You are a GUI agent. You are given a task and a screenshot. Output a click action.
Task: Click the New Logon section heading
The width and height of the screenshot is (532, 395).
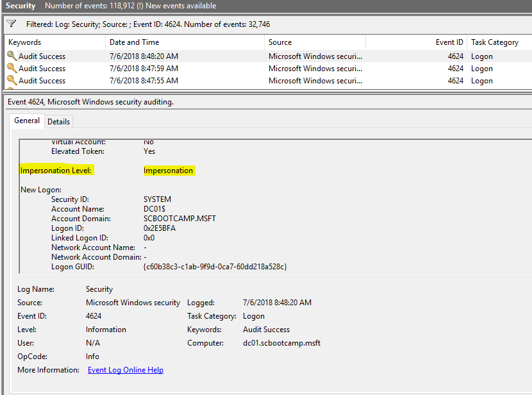[41, 190]
